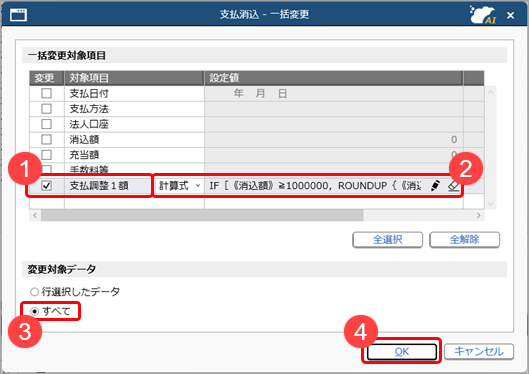
Task: Check the 消込額 checkbox
Action: pyautogui.click(x=46, y=139)
